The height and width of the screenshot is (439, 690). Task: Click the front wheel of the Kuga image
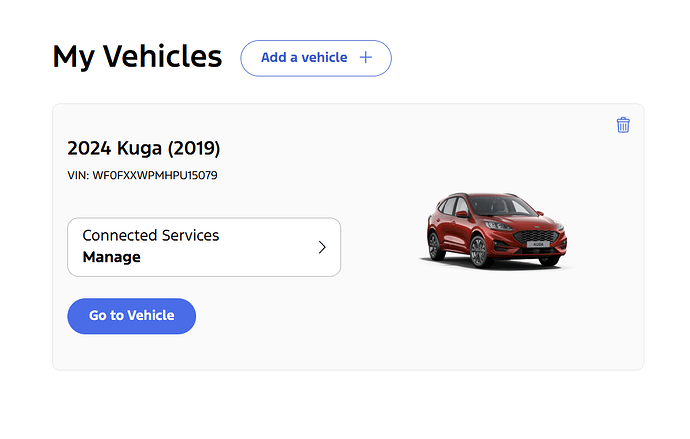479,252
